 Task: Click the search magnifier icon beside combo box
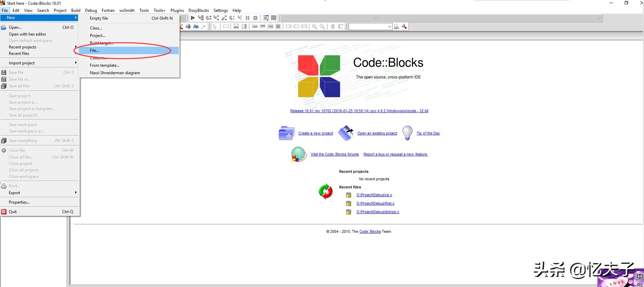[396, 26]
